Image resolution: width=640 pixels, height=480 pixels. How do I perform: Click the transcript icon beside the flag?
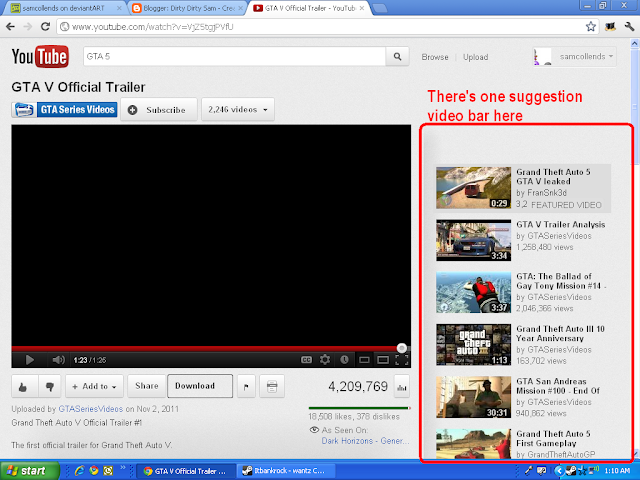272,386
